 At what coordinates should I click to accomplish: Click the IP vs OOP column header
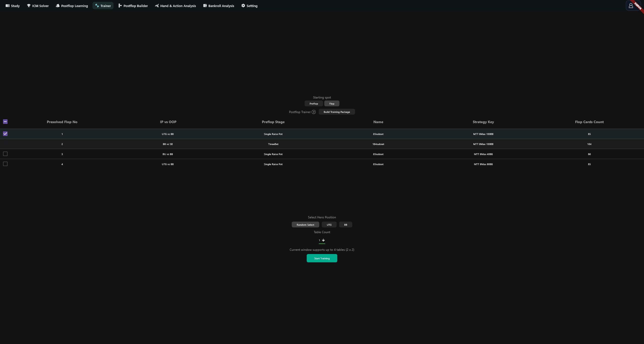click(168, 122)
